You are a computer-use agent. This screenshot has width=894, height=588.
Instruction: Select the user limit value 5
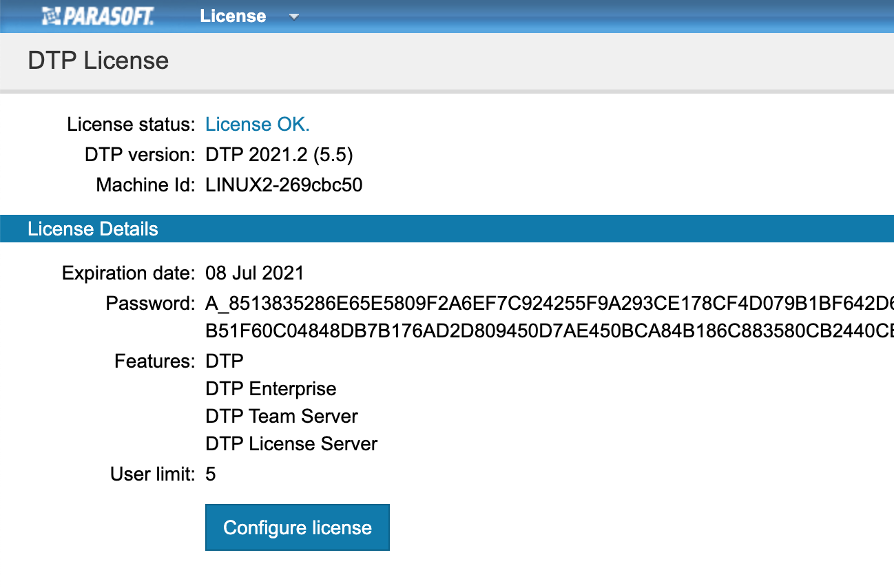pos(211,474)
